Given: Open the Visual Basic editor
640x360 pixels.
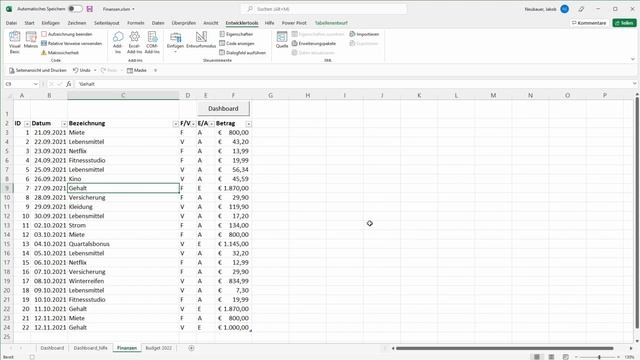Looking at the screenshot, I should click(x=15, y=42).
